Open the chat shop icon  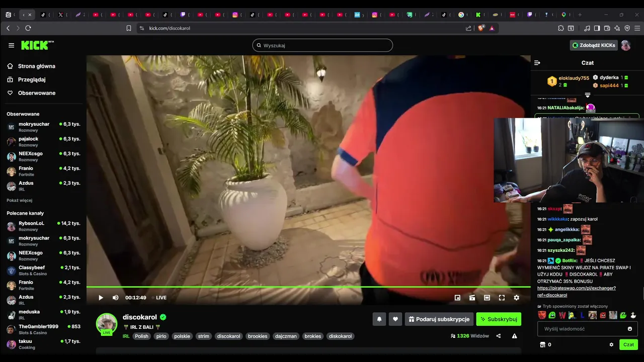click(542, 344)
